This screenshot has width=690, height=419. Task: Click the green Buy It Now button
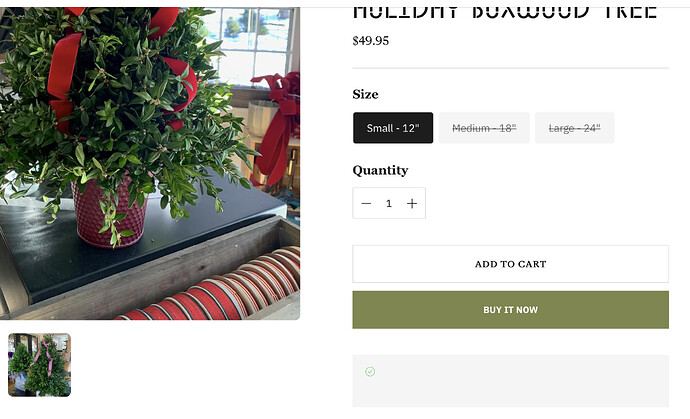[510, 310]
